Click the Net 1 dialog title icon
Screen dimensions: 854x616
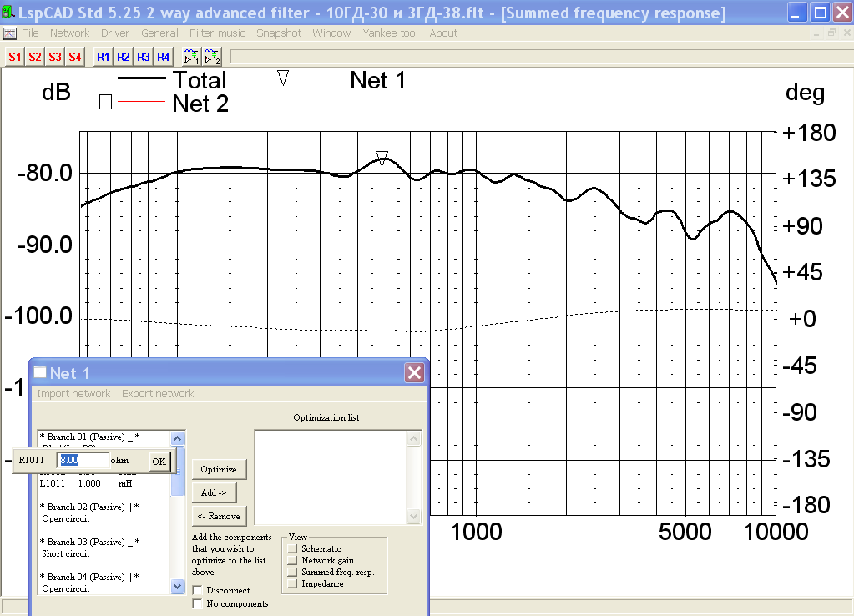pos(40,372)
